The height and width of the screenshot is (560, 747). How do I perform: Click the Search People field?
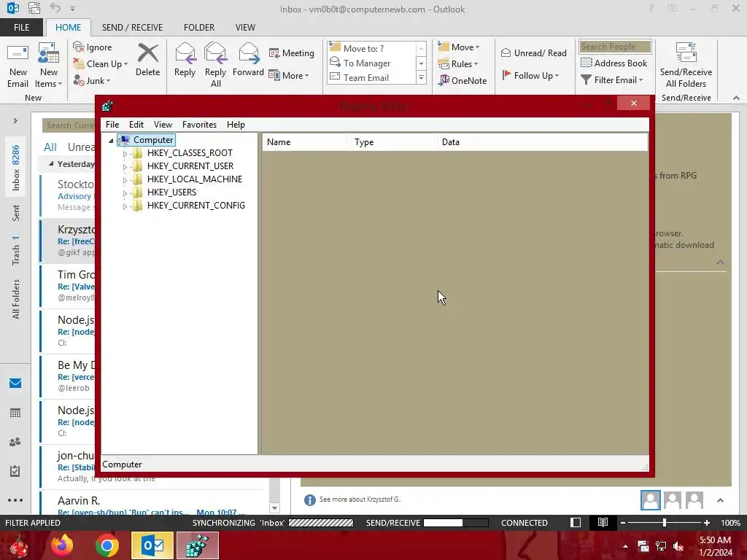(x=615, y=46)
